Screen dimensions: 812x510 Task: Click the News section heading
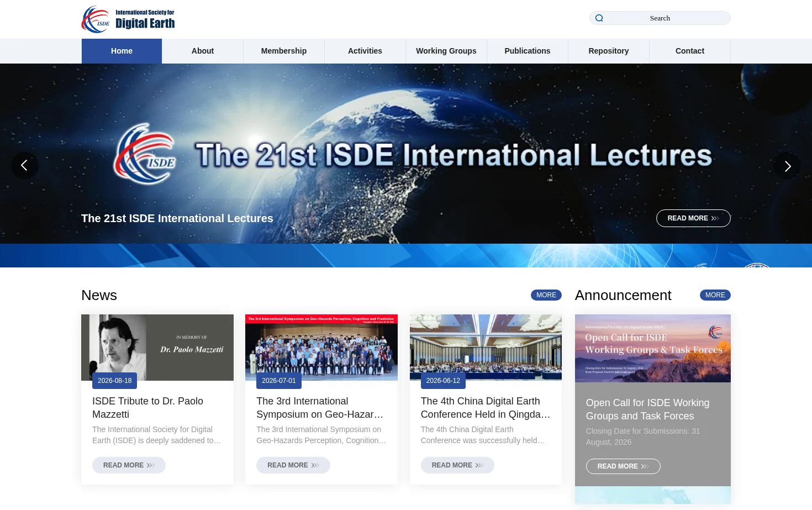point(99,295)
